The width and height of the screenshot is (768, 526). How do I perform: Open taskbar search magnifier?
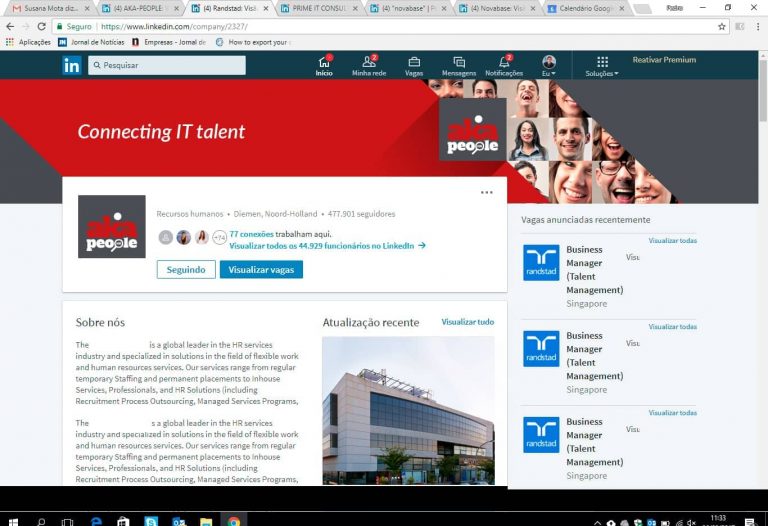click(x=42, y=522)
